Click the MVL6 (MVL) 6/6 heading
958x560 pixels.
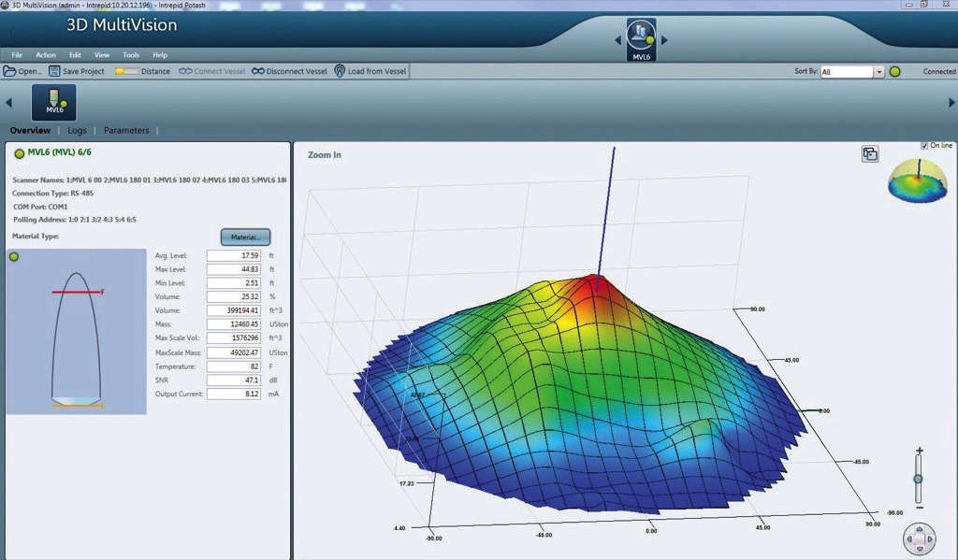point(59,152)
